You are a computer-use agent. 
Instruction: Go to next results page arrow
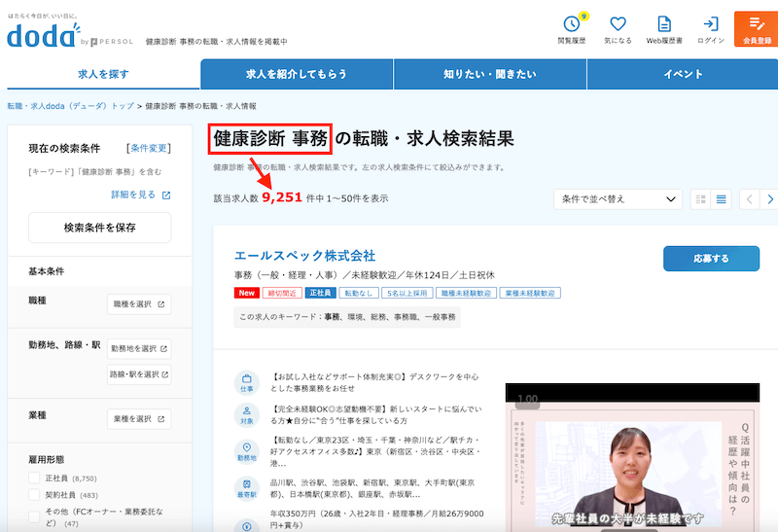[x=769, y=199]
